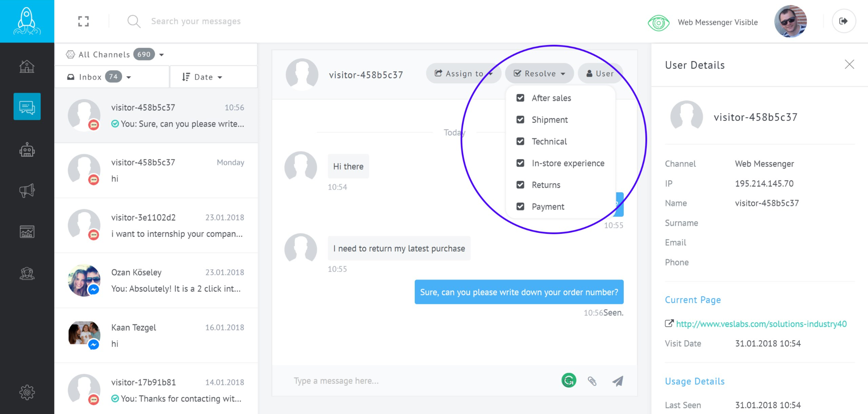Viewport: 868px width, 414px height.
Task: Toggle the Returns checkbox
Action: (520, 185)
